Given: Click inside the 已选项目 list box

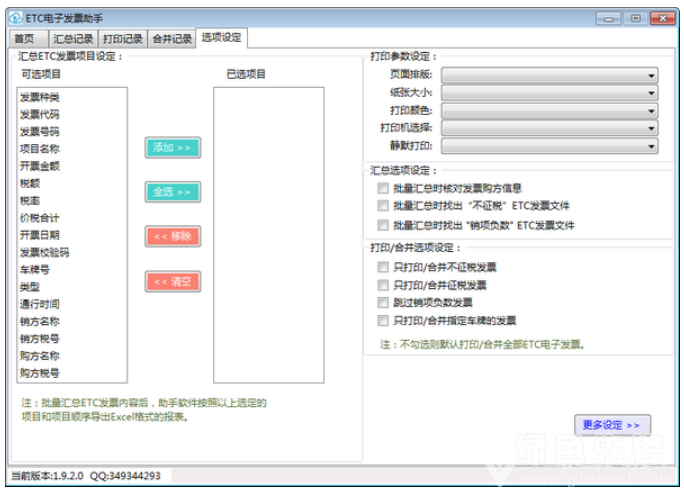Looking at the screenshot, I should 269,235.
